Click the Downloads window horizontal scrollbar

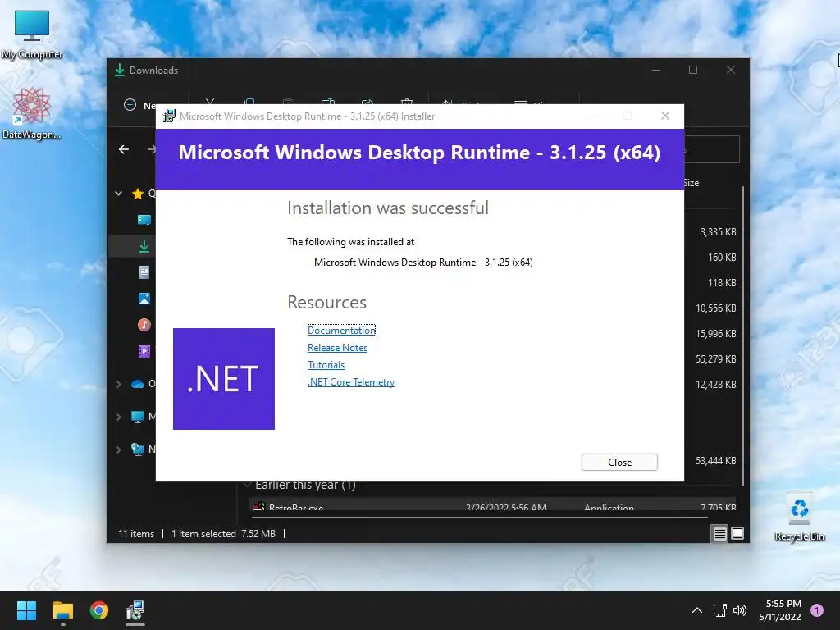pos(479,518)
